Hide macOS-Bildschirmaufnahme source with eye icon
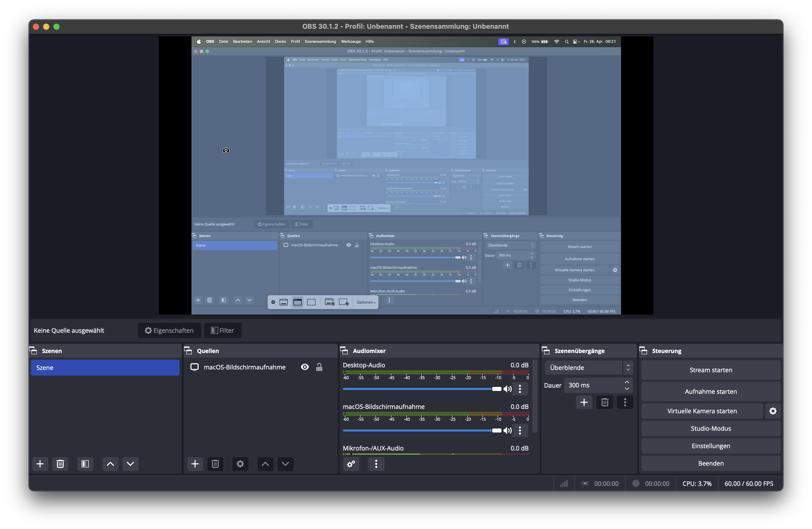The image size is (812, 529). point(305,367)
